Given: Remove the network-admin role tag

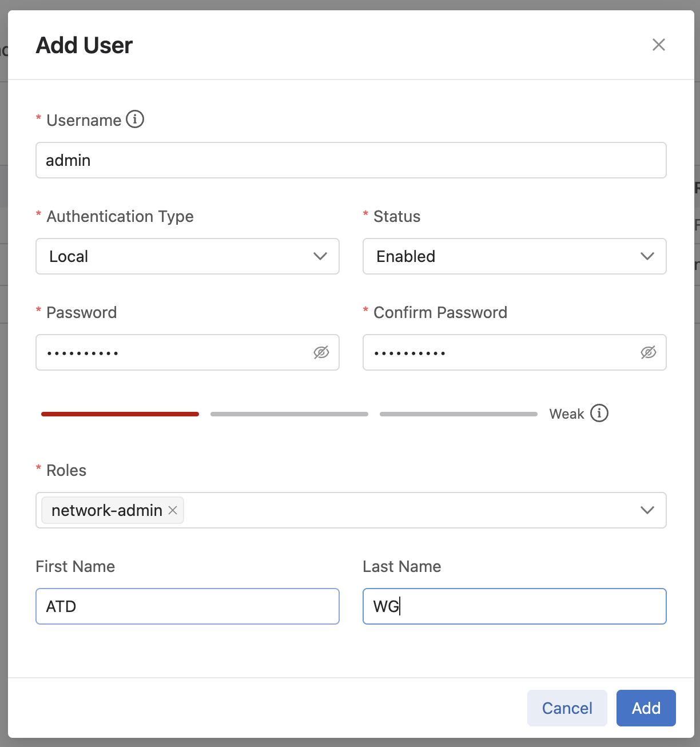Looking at the screenshot, I should pyautogui.click(x=173, y=510).
